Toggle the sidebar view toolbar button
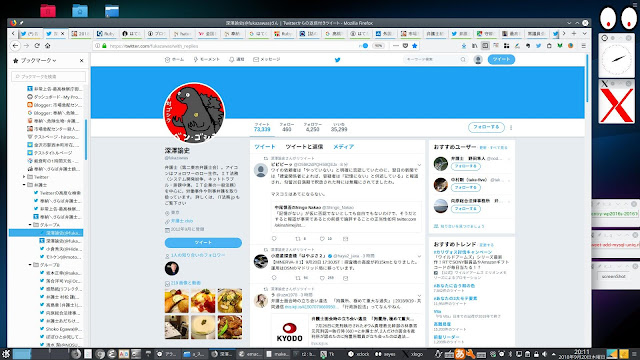Viewport: 640px width, 360px height. pyautogui.click(x=485, y=46)
